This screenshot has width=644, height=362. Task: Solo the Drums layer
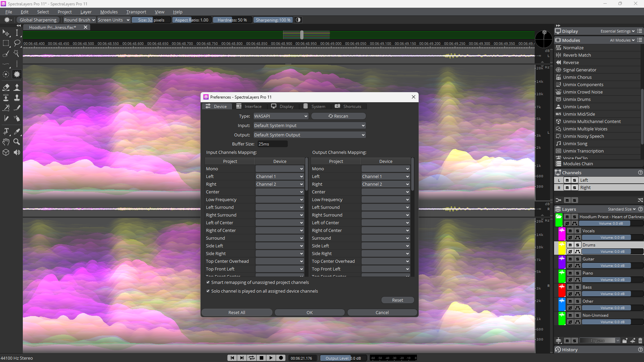(x=578, y=245)
